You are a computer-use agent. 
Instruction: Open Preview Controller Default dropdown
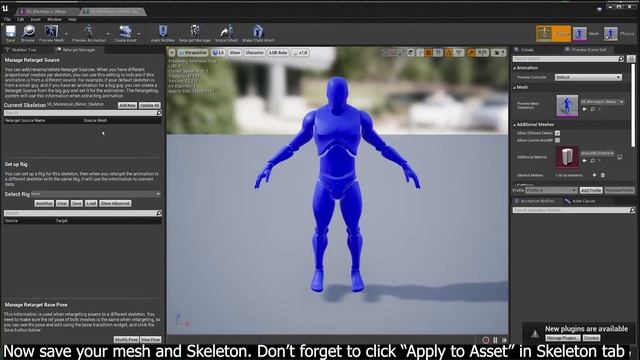pyautogui.click(x=588, y=77)
